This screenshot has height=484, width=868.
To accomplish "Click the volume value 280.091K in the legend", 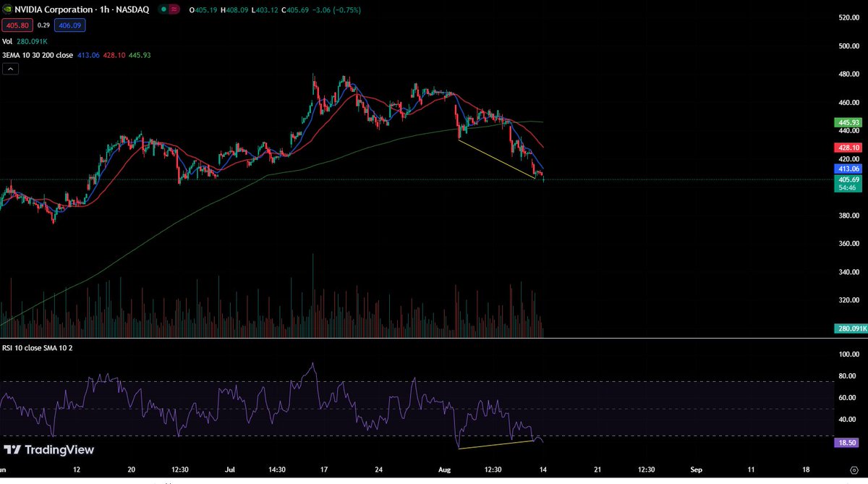I will click(33, 41).
